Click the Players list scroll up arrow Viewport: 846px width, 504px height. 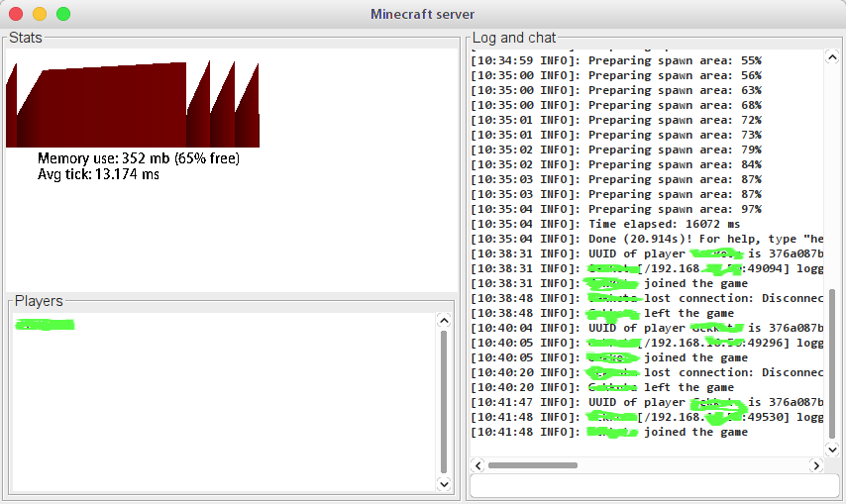tap(444, 320)
